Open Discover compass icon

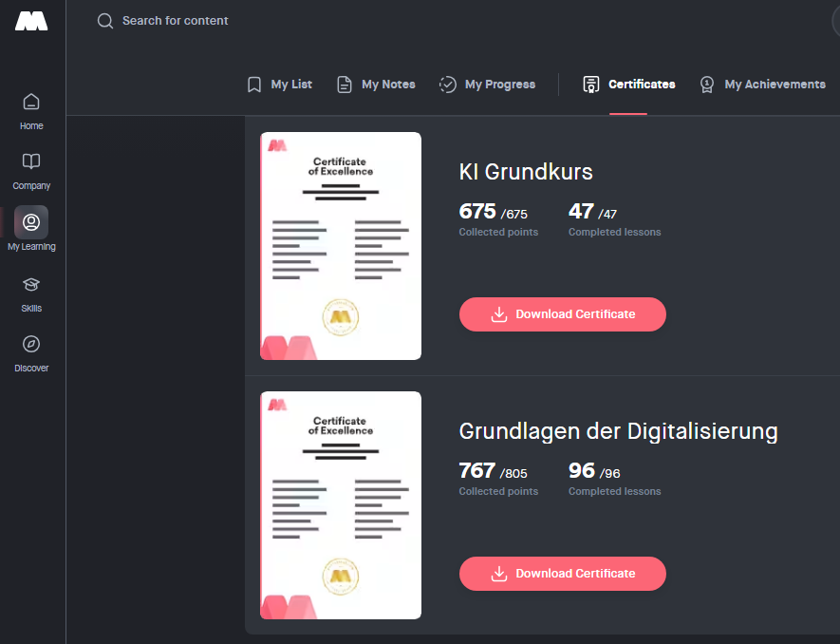tap(31, 344)
